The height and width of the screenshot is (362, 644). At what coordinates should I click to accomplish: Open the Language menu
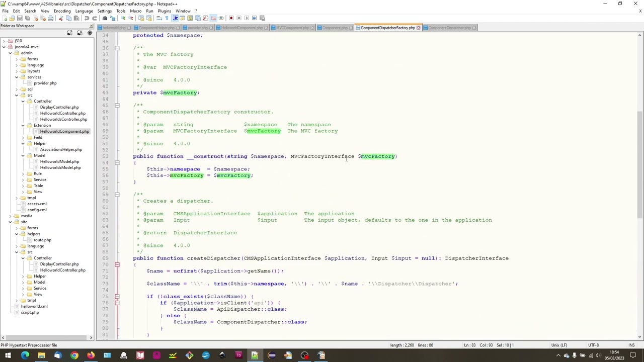click(x=84, y=11)
